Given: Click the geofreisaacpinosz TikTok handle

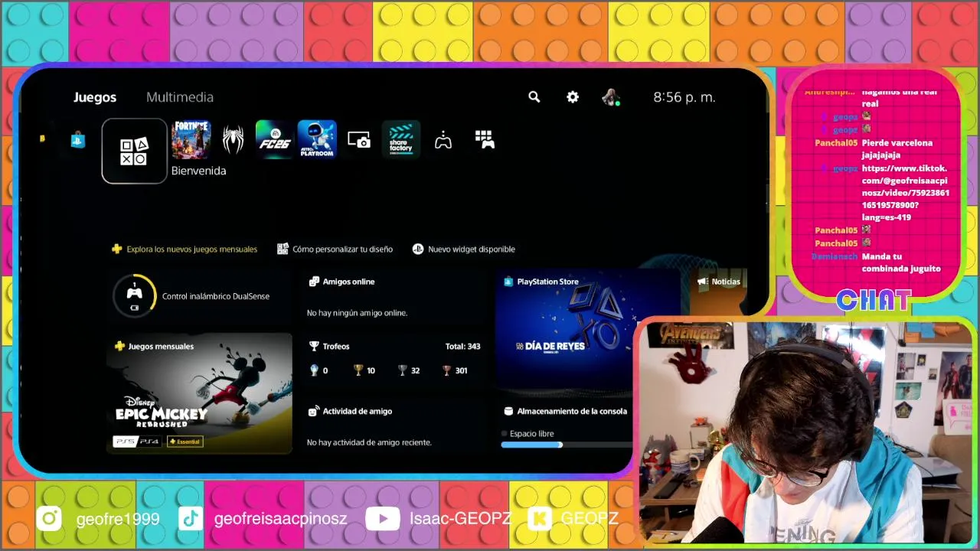Looking at the screenshot, I should 281,519.
